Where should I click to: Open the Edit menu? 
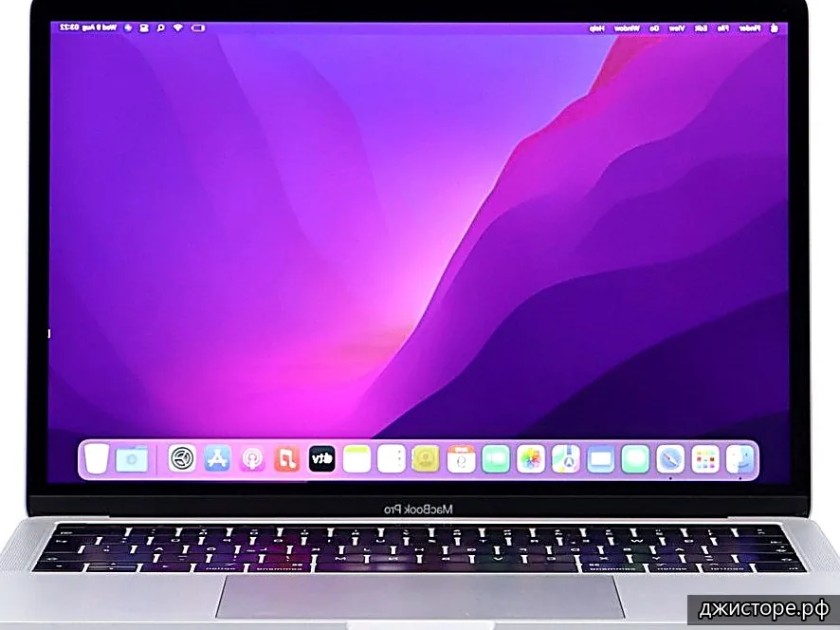[x=702, y=28]
